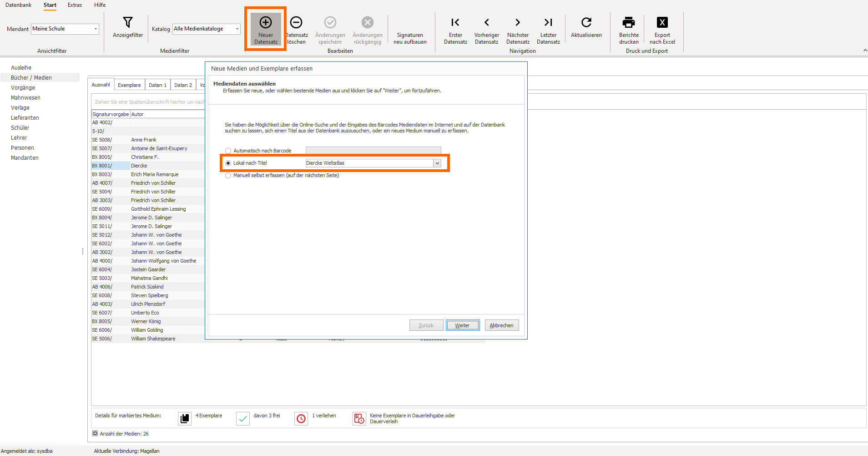Select the row with author Anne Frank
The height and width of the screenshot is (456, 868).
[x=148, y=140]
